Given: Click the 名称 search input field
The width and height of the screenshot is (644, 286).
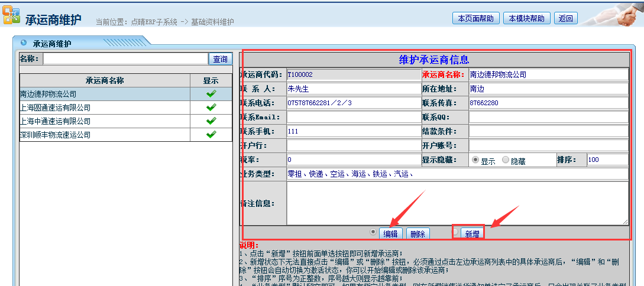Looking at the screenshot, I should (125, 59).
